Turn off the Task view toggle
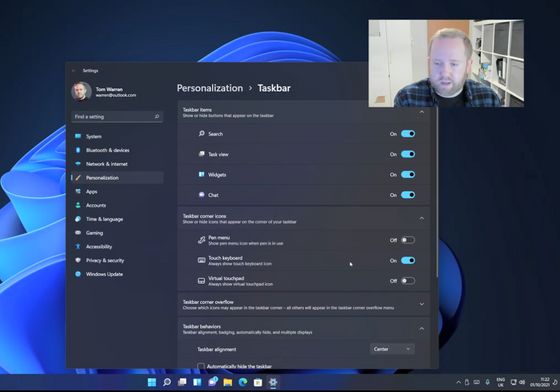Viewport: 560px width, 392px height. tap(408, 154)
